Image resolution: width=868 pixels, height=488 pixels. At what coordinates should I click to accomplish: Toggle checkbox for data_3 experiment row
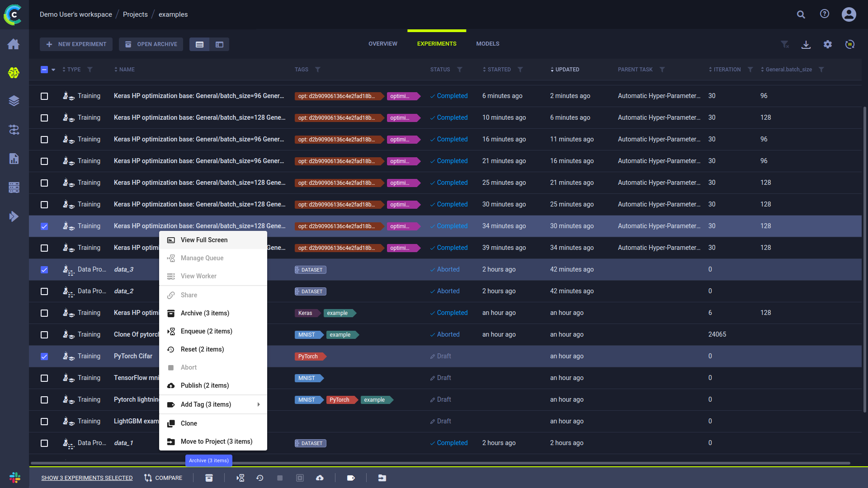pos(44,269)
